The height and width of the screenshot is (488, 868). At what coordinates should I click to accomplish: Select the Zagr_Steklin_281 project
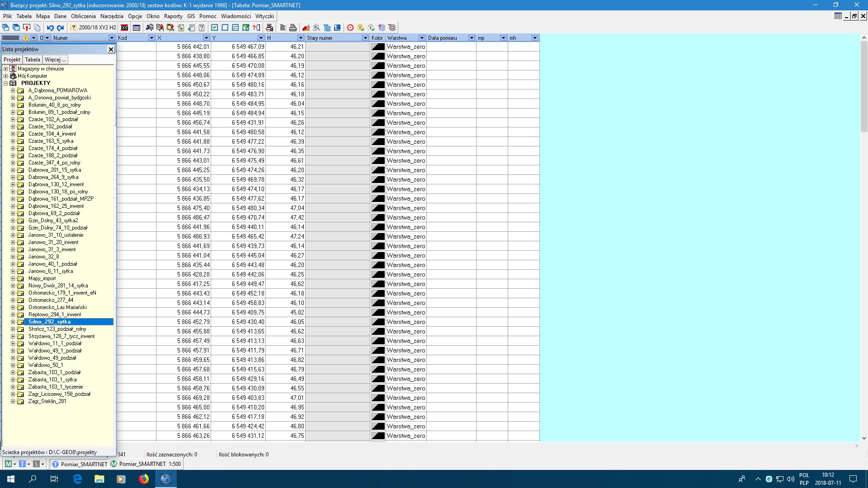(x=47, y=401)
